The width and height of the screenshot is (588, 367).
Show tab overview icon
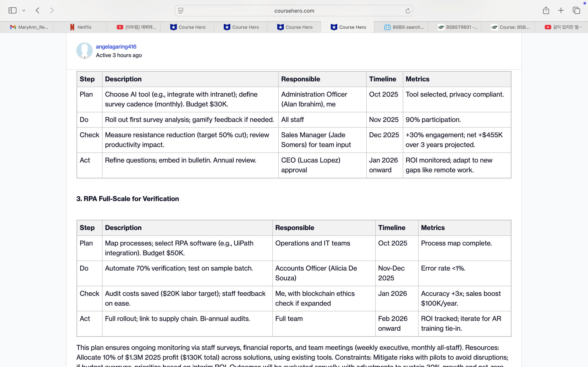(576, 10)
